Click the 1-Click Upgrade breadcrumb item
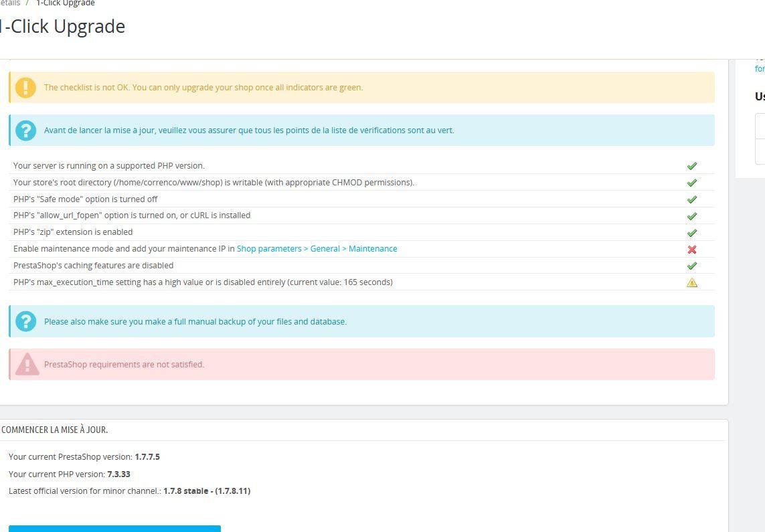The width and height of the screenshot is (765, 532). point(66,3)
